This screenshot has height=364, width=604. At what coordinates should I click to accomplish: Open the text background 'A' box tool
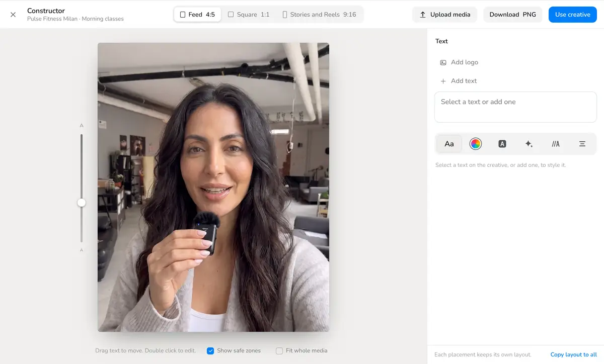pyautogui.click(x=502, y=144)
